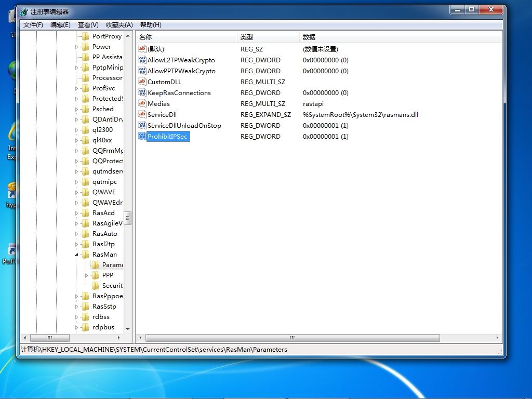This screenshot has height=399, width=532.
Task: Click the Medias multi-string value icon
Action: (142, 103)
